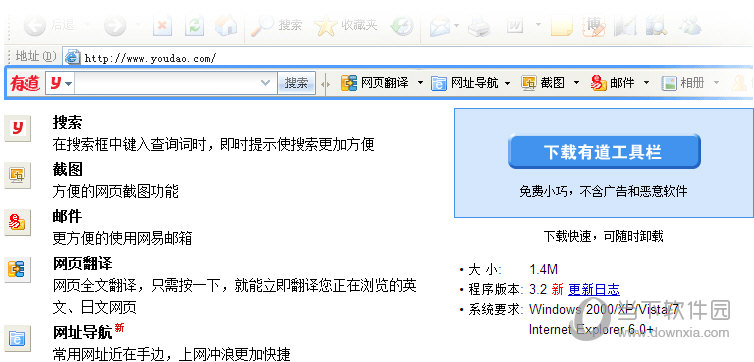Click the 邮件 feature icon in the list
Screen dimensions: 754x362
point(18,222)
